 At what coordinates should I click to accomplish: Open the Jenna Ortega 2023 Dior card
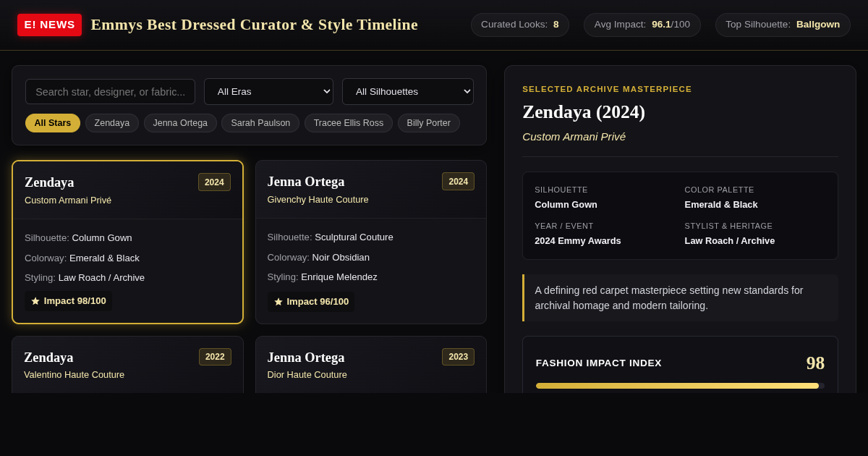(x=371, y=365)
